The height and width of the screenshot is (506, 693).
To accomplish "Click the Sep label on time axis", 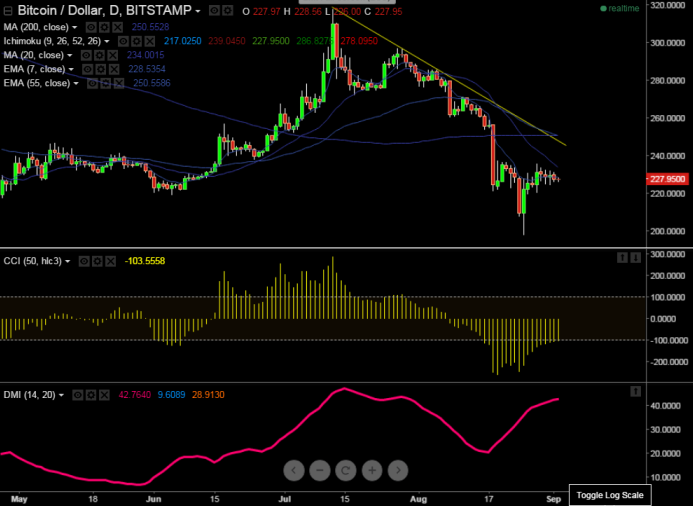I will click(x=554, y=499).
